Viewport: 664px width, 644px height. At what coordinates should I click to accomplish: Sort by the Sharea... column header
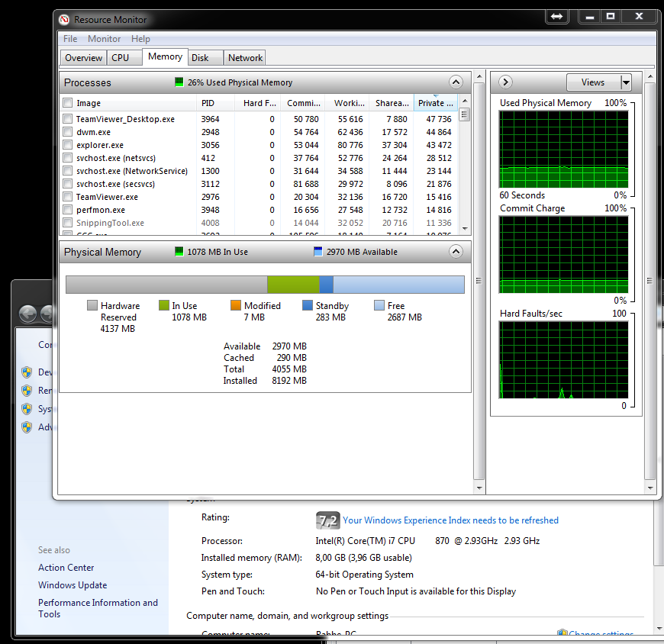(392, 103)
